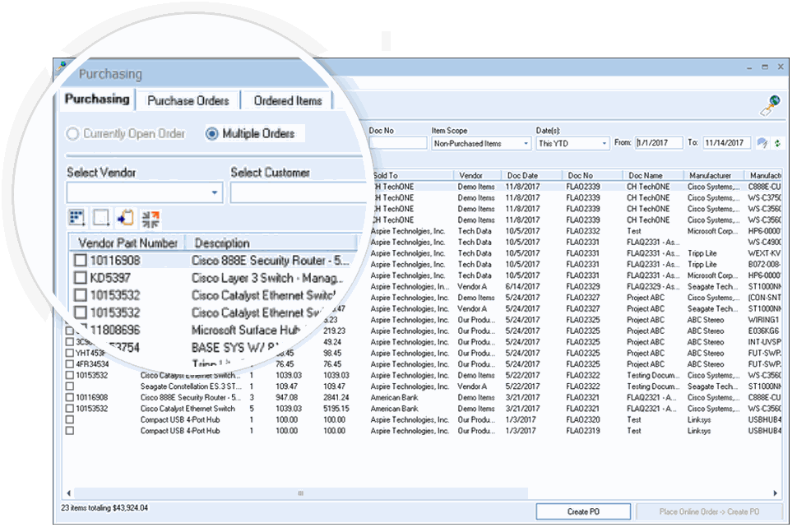
Task: Select the Multiple Orders radio button
Action: (212, 134)
